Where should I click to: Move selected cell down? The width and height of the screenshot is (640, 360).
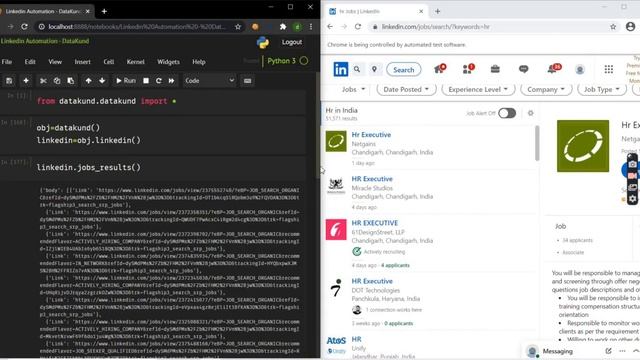click(102, 81)
